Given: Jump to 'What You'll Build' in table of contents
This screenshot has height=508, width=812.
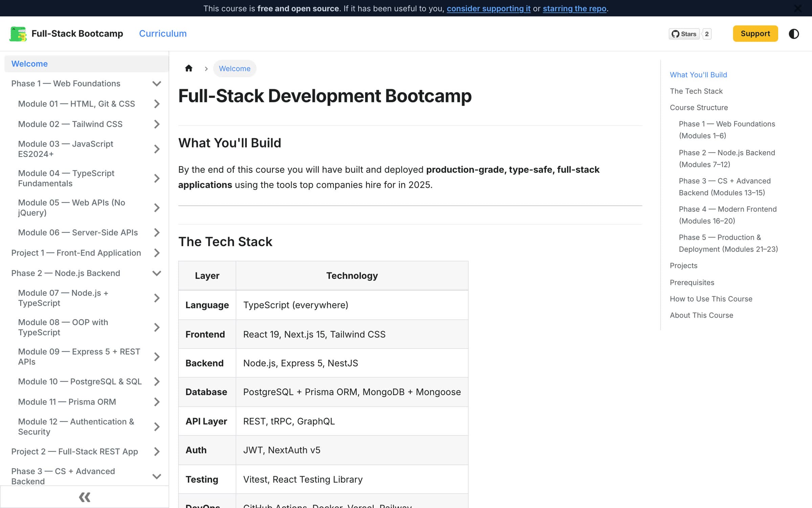Looking at the screenshot, I should pyautogui.click(x=698, y=75).
